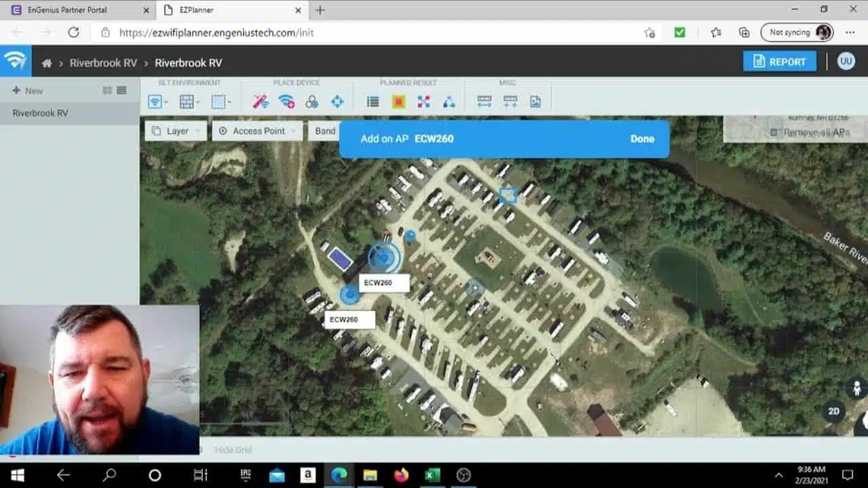Open a new browser tab

pos(320,10)
